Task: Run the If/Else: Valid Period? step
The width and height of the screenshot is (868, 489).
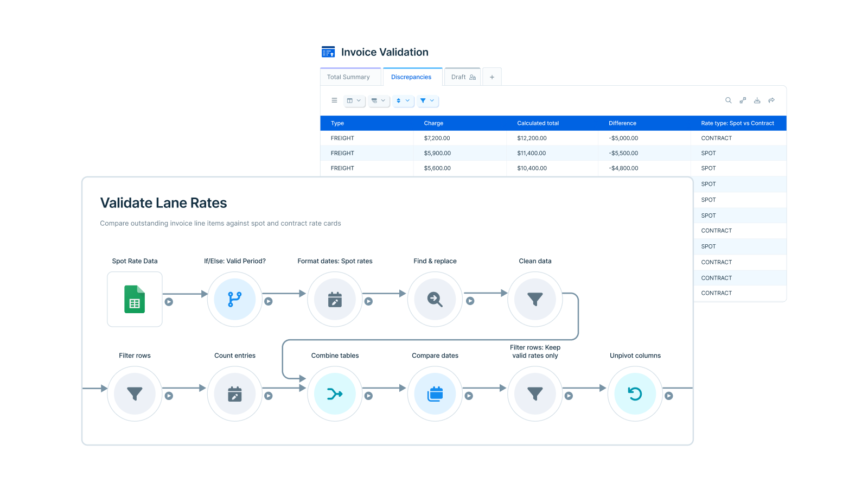Action: point(269,301)
